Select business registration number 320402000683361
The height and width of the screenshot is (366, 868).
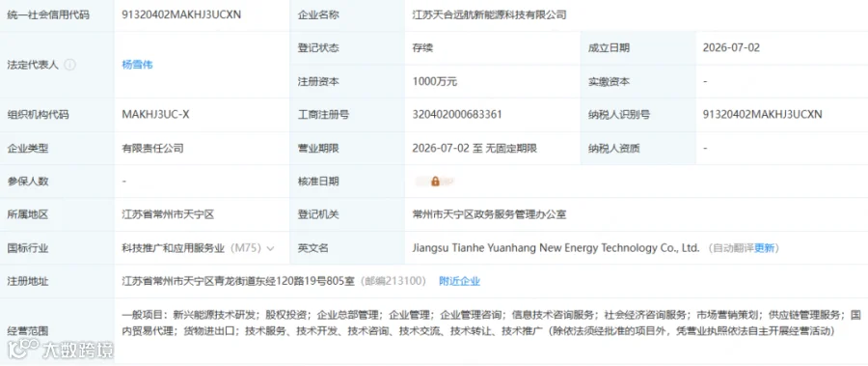(457, 115)
